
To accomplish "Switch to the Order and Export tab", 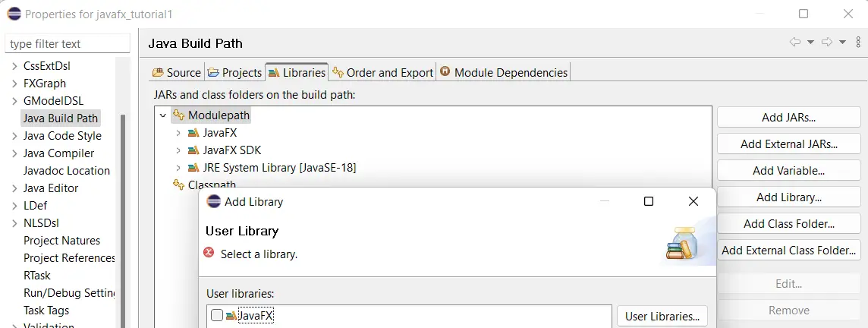I will click(x=382, y=73).
